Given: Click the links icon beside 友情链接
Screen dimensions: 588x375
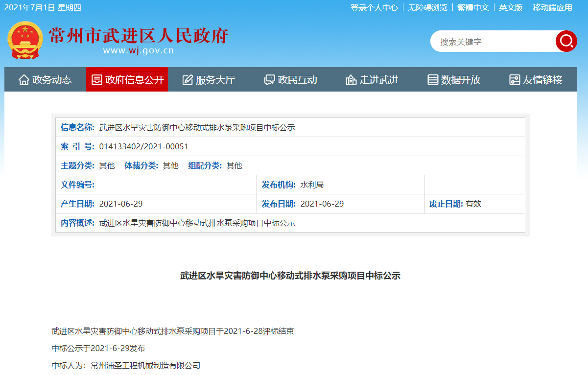Looking at the screenshot, I should point(515,80).
